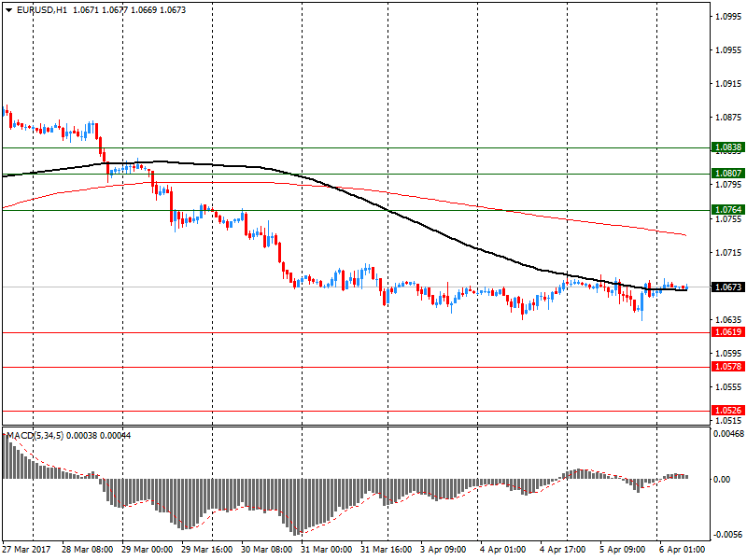Click the current price tag 1.0673
The width and height of the screenshot is (747, 560).
(x=727, y=287)
